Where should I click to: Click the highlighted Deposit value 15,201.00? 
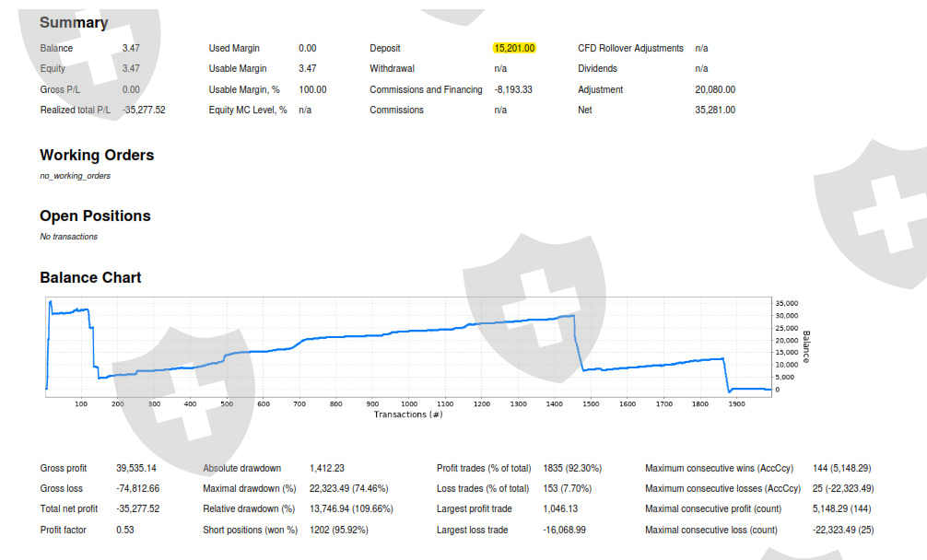(514, 49)
